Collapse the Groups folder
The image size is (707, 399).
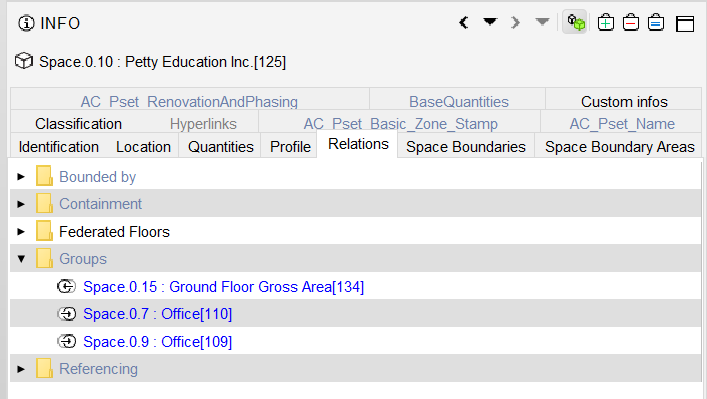(x=21, y=259)
